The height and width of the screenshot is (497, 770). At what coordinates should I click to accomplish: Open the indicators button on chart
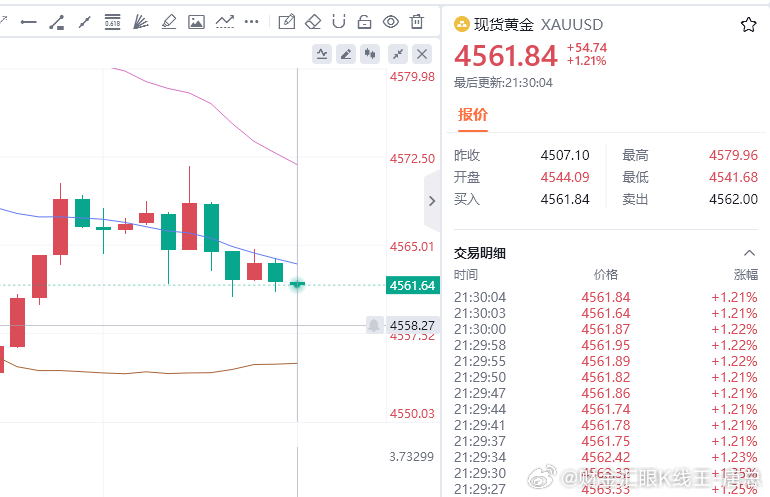(322, 54)
